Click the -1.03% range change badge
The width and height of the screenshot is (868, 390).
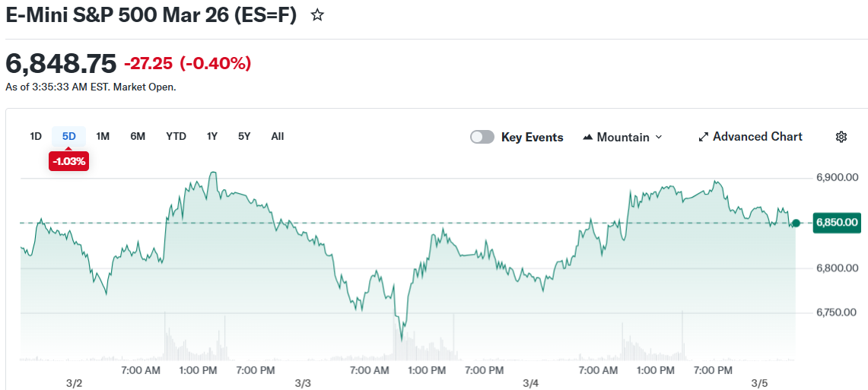point(68,161)
